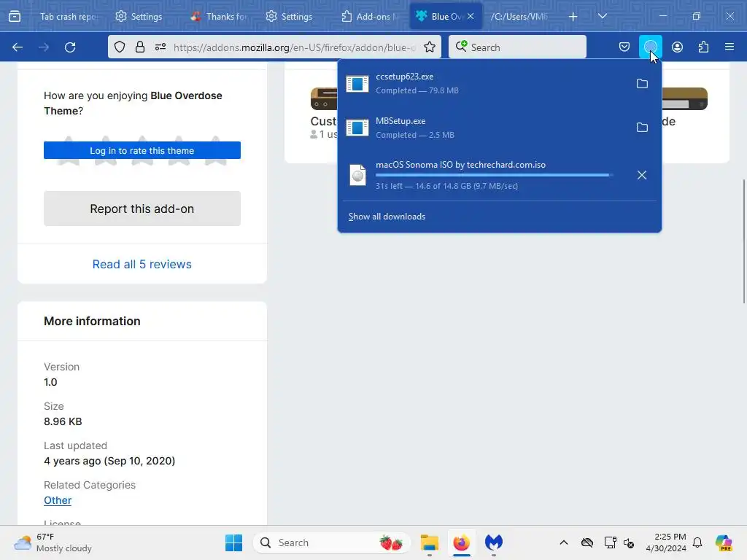
Task: Open Malwarebytes from taskbar
Action: pos(494,542)
